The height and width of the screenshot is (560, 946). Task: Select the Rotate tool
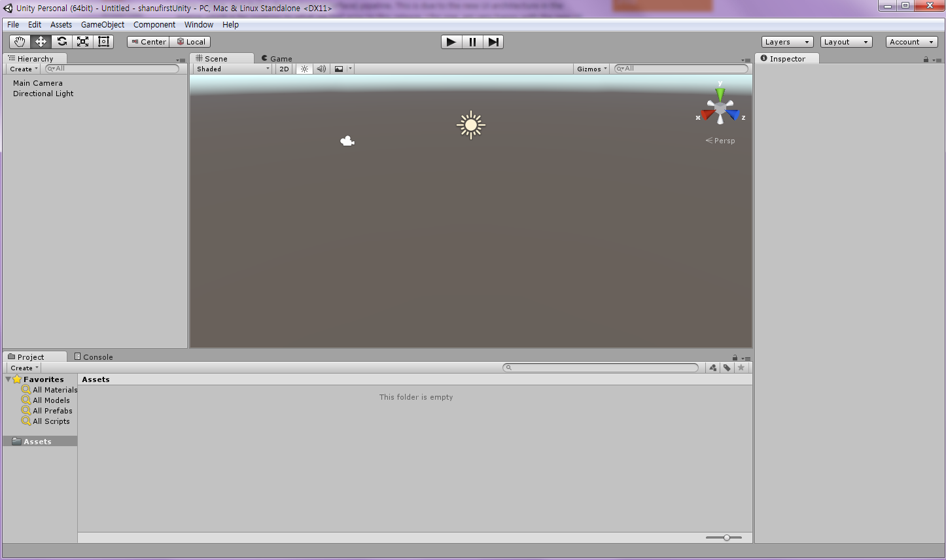pyautogui.click(x=61, y=42)
